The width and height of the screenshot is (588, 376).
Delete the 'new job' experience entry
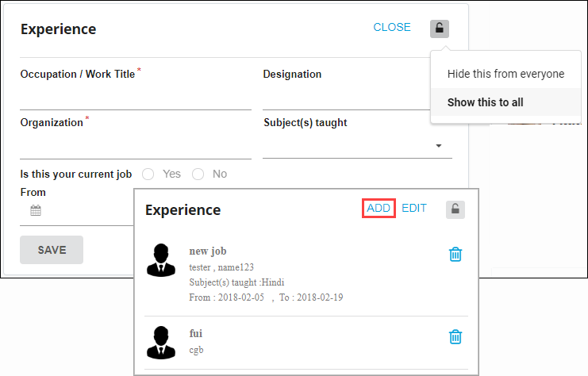point(455,255)
